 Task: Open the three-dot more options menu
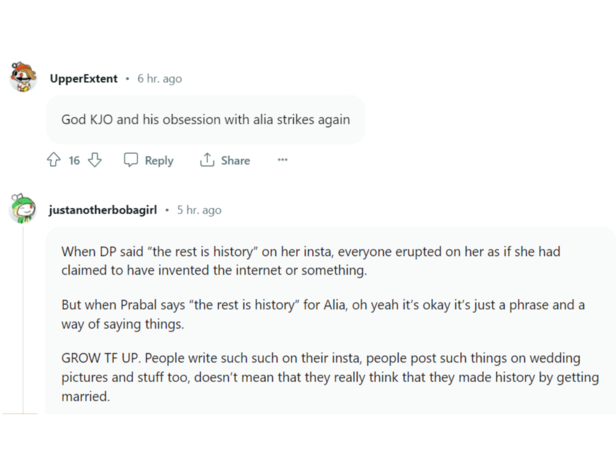[x=282, y=160]
